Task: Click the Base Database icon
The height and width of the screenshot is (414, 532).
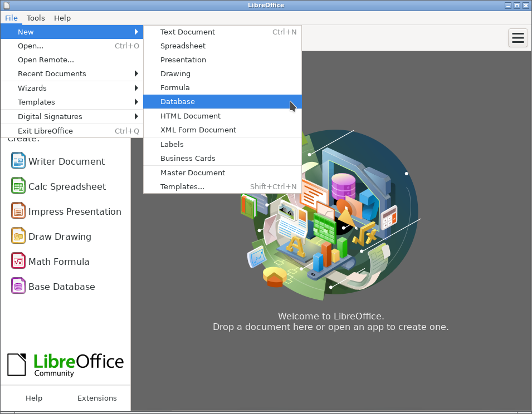Action: click(18, 286)
